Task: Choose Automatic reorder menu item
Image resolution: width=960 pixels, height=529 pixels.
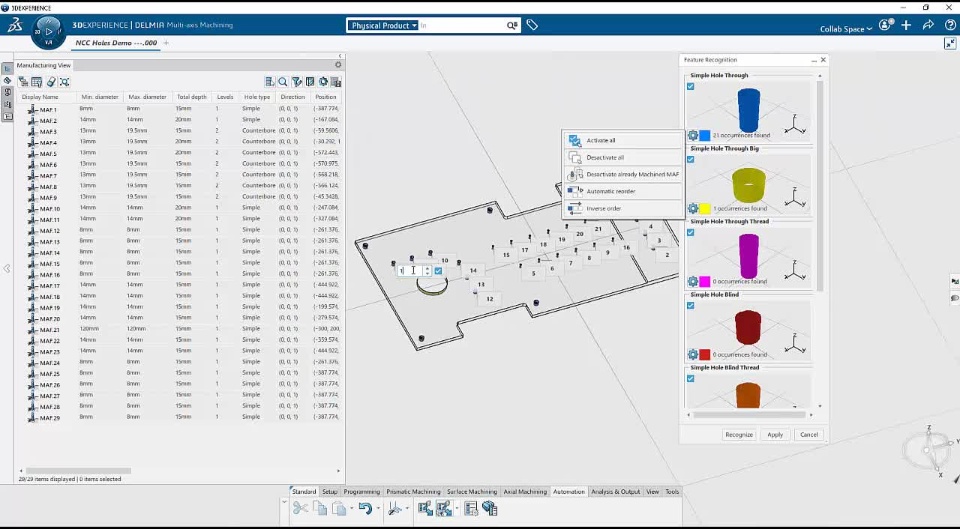Action: [623, 192]
